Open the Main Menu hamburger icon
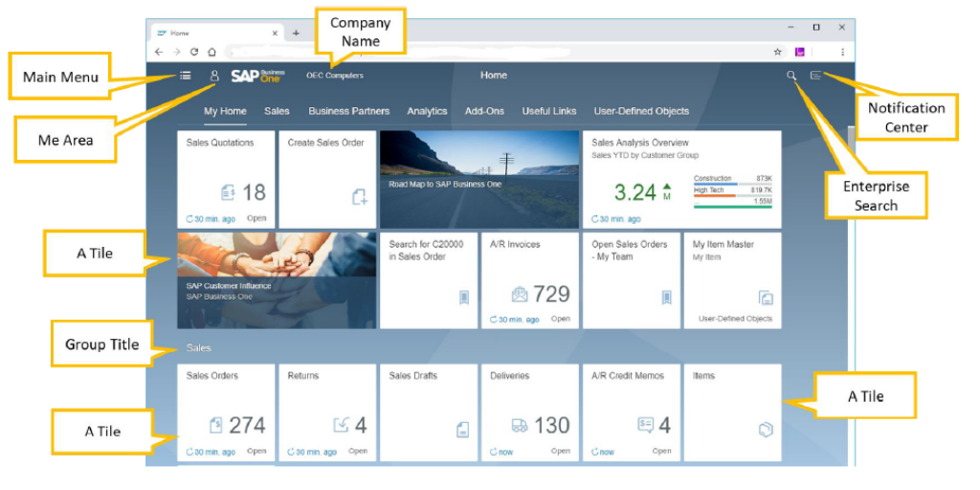 (185, 76)
